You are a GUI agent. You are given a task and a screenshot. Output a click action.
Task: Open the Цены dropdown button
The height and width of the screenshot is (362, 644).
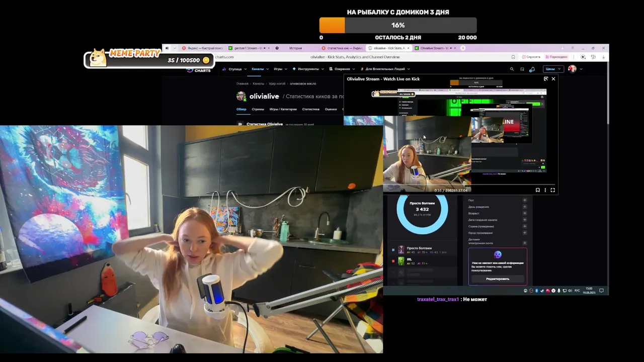click(553, 69)
